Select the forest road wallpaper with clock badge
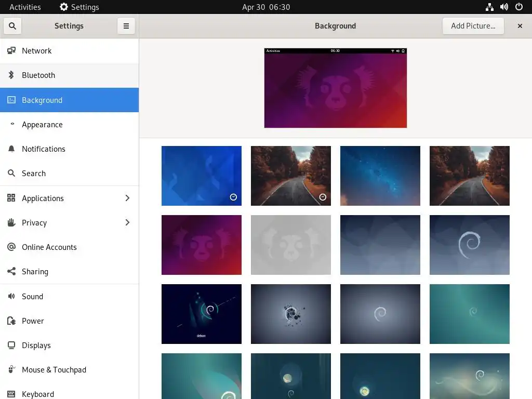 (291, 176)
